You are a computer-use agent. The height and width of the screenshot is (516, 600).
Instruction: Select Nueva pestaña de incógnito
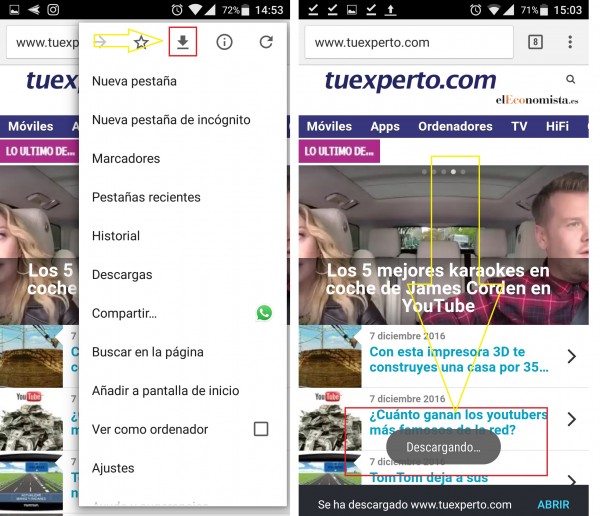pyautogui.click(x=171, y=120)
